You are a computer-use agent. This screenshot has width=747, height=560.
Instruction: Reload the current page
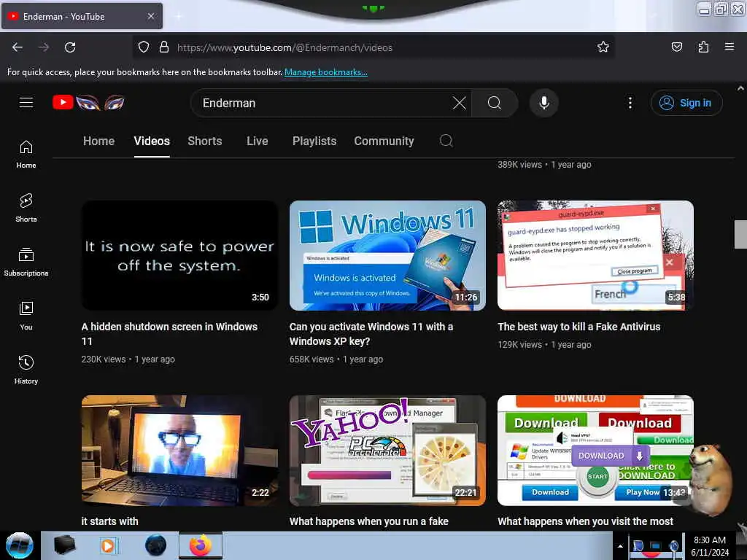[x=70, y=47]
